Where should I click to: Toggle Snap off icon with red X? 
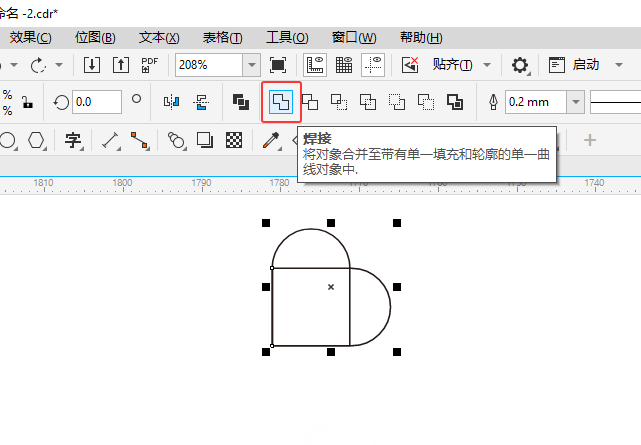pos(410,65)
